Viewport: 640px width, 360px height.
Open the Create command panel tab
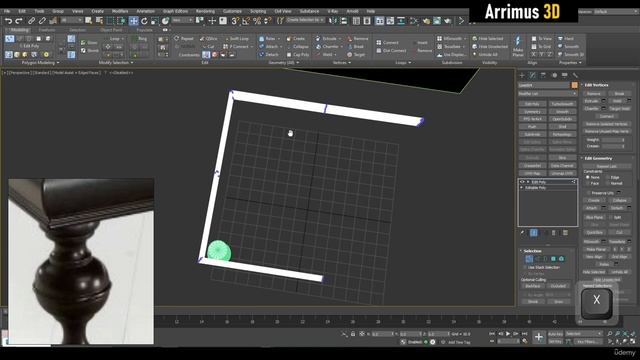click(x=522, y=75)
